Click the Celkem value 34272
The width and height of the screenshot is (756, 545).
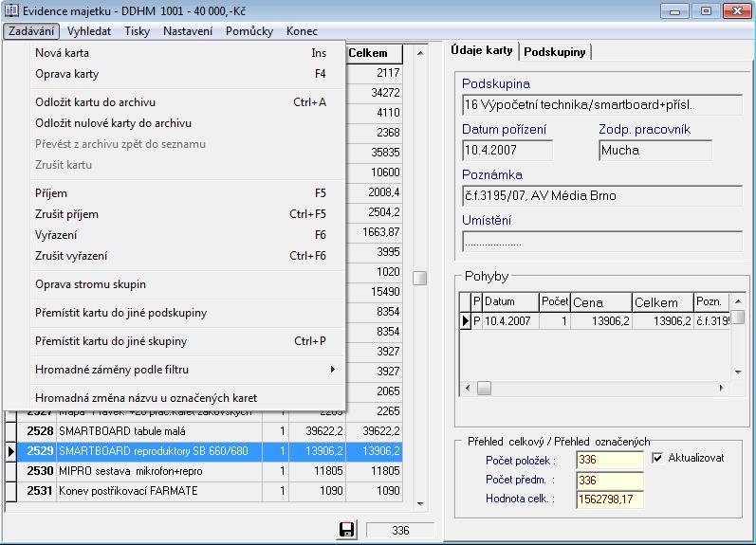[374, 93]
